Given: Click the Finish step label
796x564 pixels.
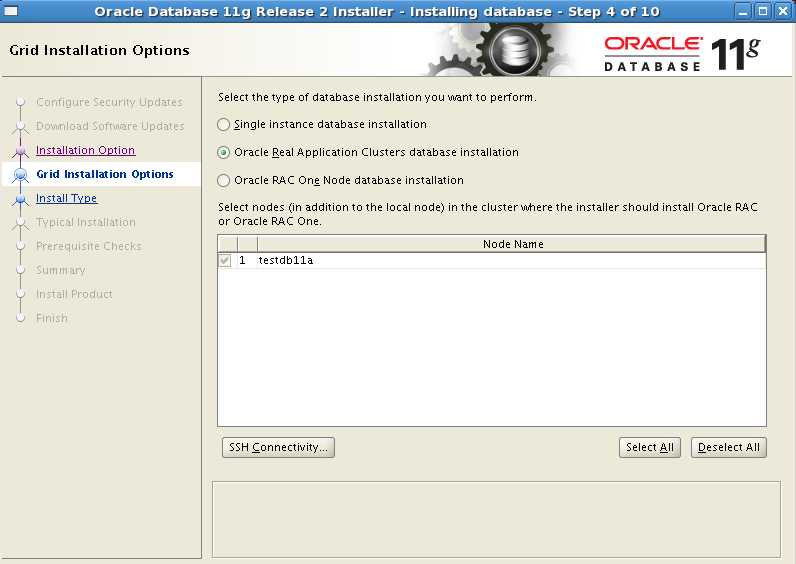Looking at the screenshot, I should click(52, 318).
